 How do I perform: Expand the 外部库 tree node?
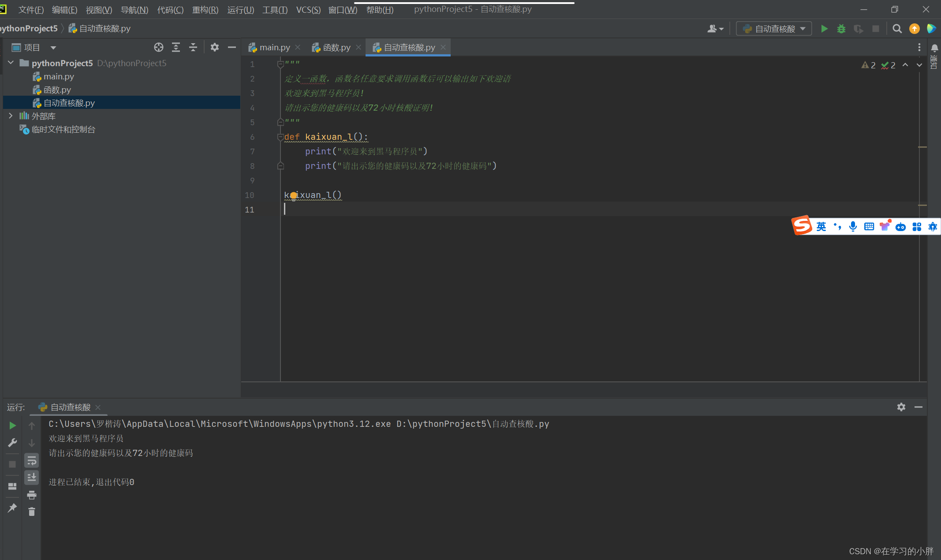pyautogui.click(x=11, y=116)
